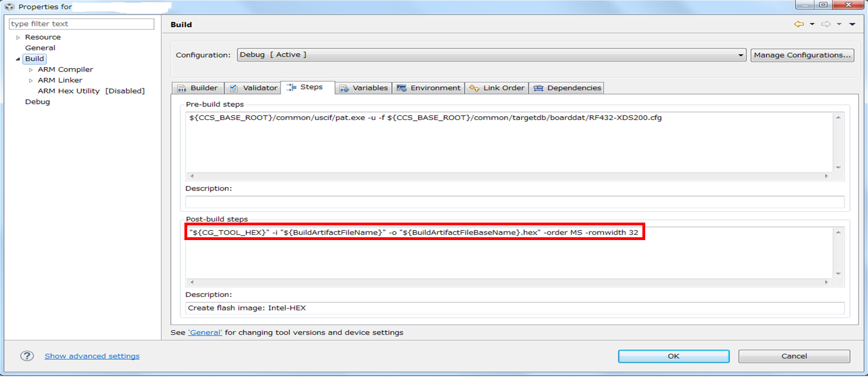
Task: Click Pre-build vertical scrollbar down arrow
Action: click(839, 167)
